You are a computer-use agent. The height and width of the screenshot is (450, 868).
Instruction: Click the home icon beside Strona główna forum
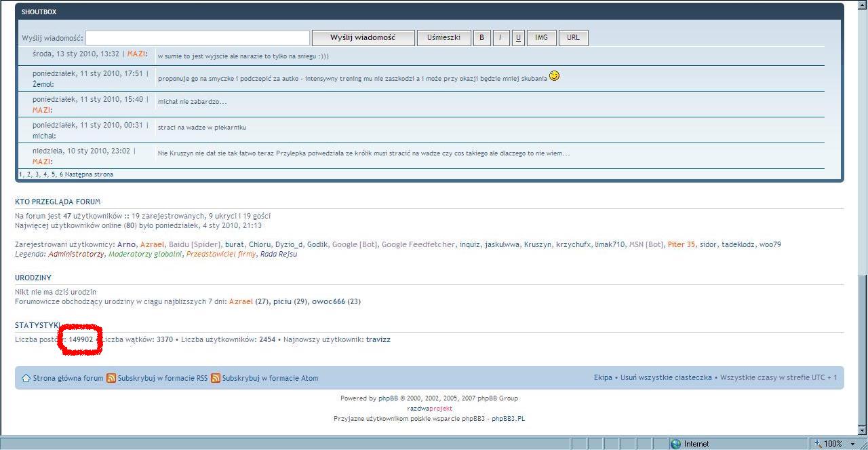pyautogui.click(x=26, y=378)
